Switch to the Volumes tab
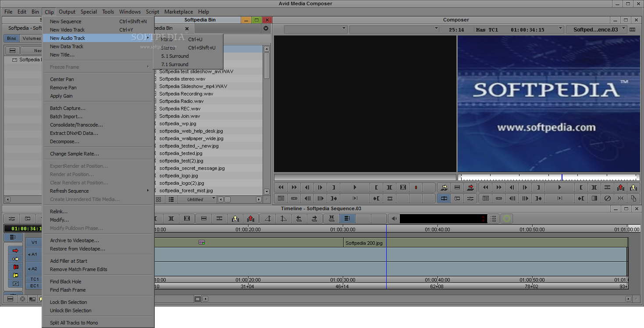The height and width of the screenshot is (328, 644). (32, 39)
